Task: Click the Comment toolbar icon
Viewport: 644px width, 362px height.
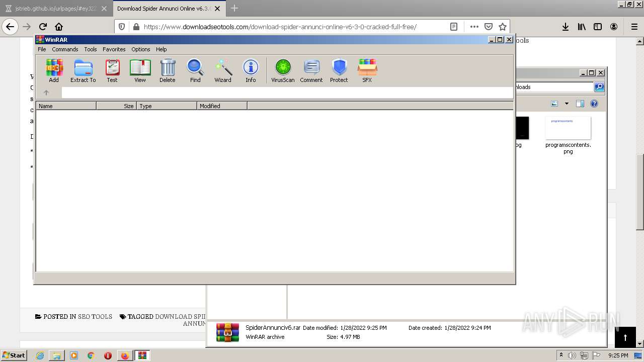Action: click(311, 71)
